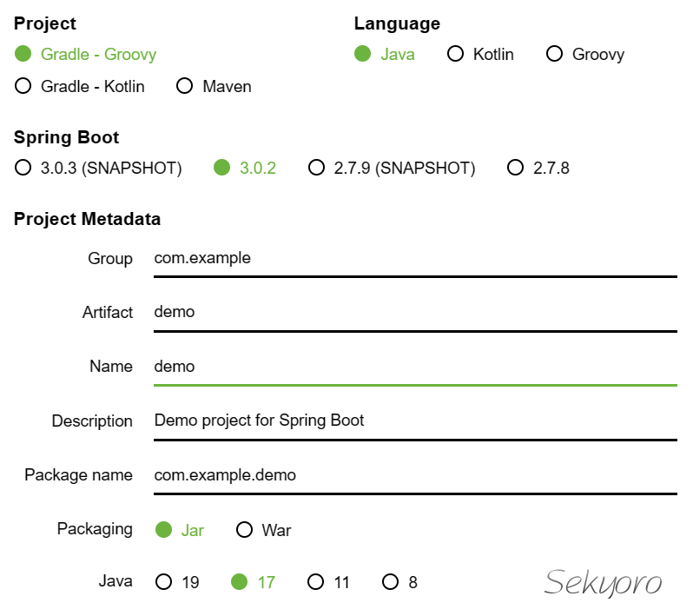
Task: Select Java version 19
Action: point(163,581)
